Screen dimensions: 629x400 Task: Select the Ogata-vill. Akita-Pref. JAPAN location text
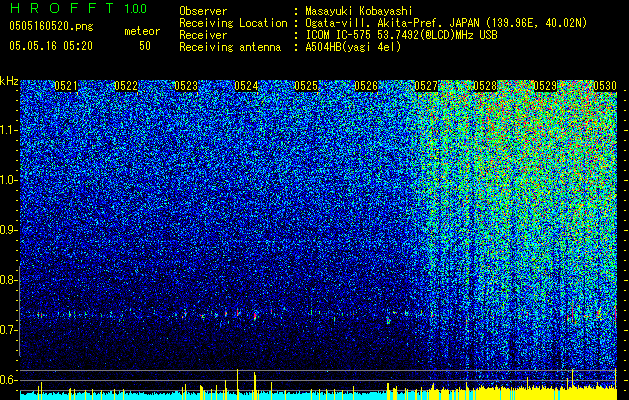click(x=446, y=23)
